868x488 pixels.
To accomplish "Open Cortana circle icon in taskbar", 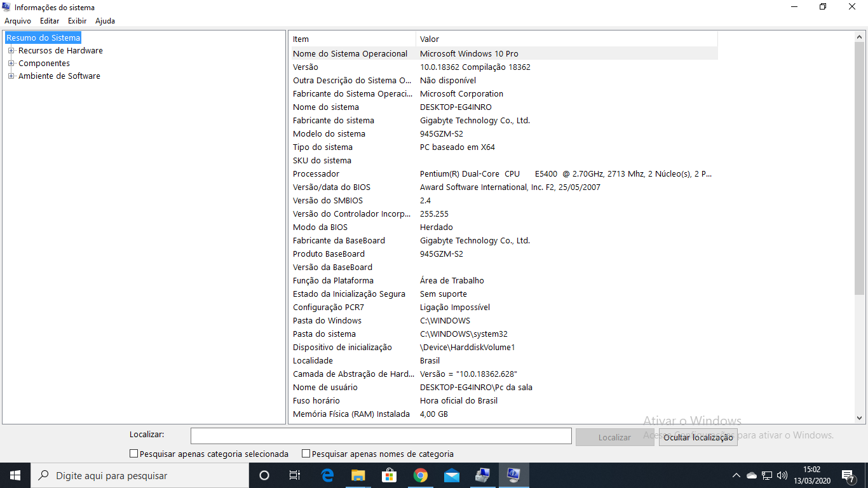I will click(x=264, y=475).
